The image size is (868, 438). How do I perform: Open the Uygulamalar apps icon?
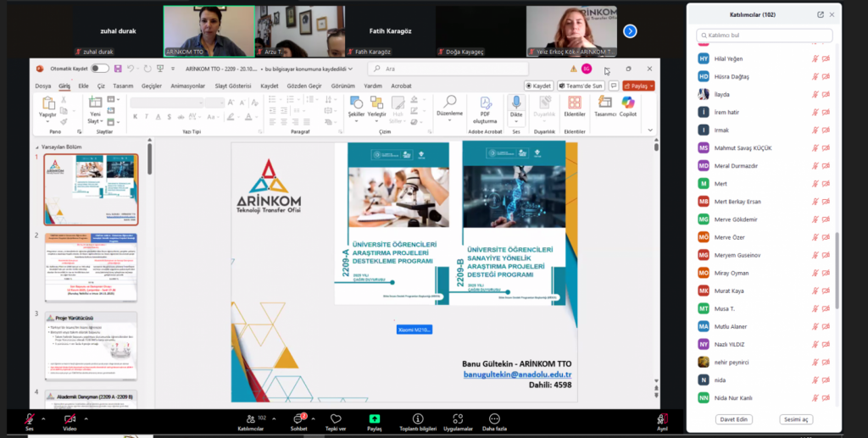(x=458, y=419)
